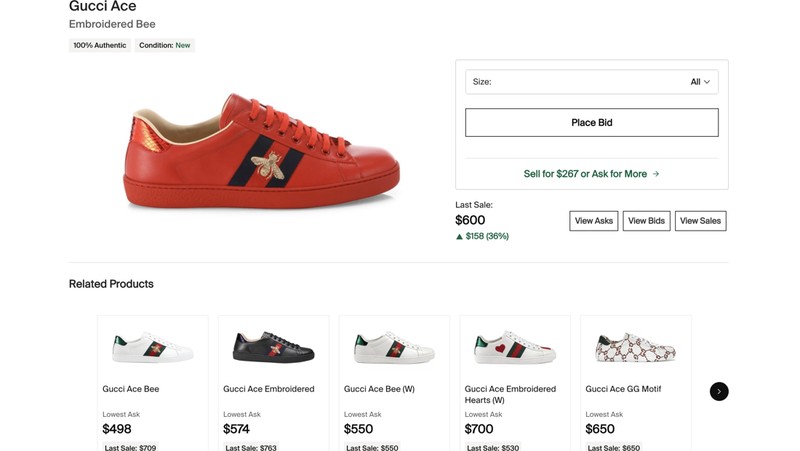800x451 pixels.
Task: Open the Size All selector
Action: (592, 82)
